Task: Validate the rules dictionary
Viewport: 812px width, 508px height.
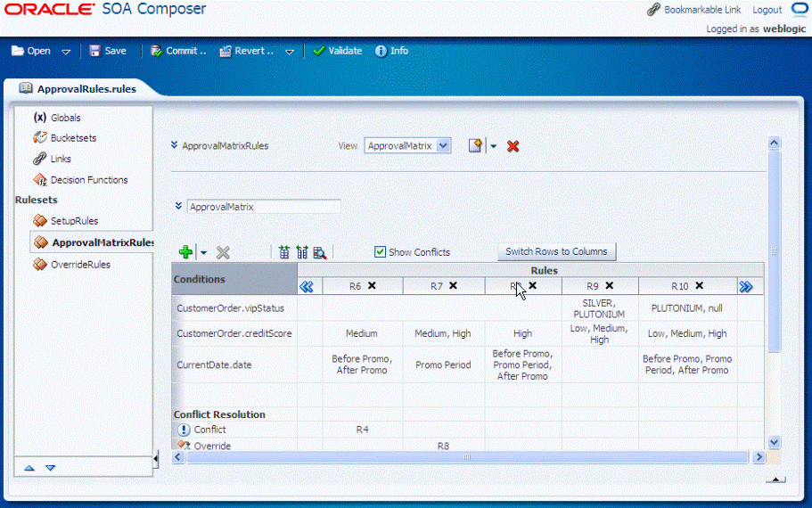Action: pyautogui.click(x=338, y=51)
